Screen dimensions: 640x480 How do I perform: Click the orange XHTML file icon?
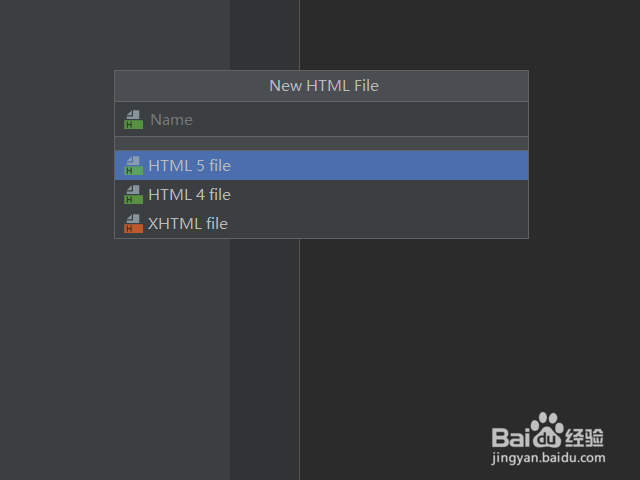coord(133,224)
